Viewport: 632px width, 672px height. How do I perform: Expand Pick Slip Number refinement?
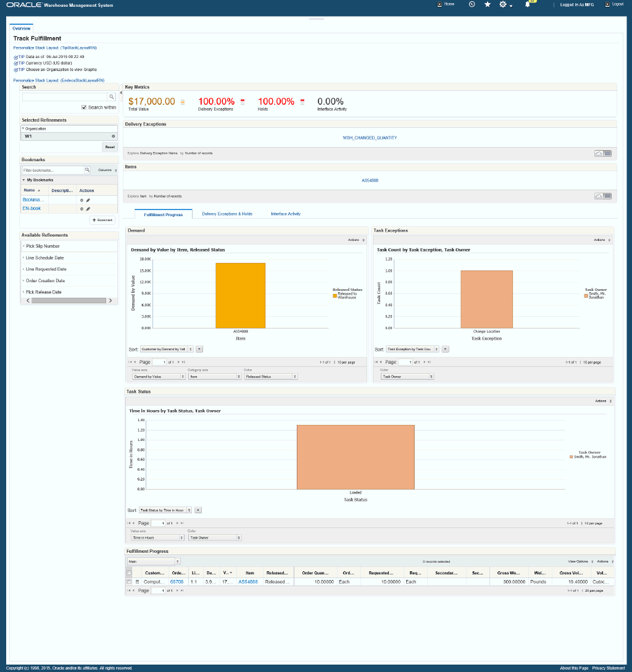23,246
